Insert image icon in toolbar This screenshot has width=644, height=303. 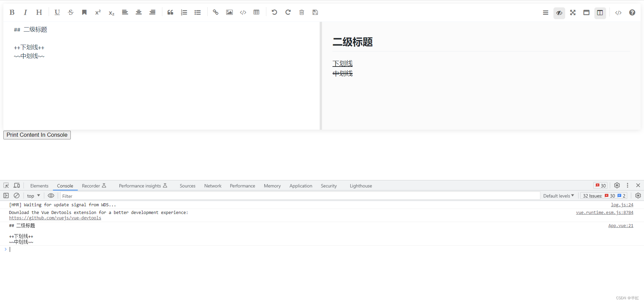[x=229, y=12]
